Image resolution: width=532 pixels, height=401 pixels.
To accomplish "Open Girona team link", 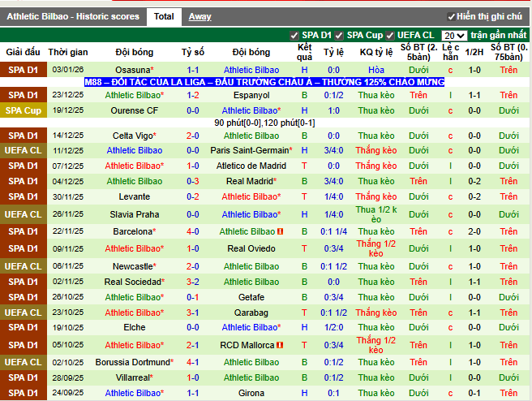I will tap(251, 393).
